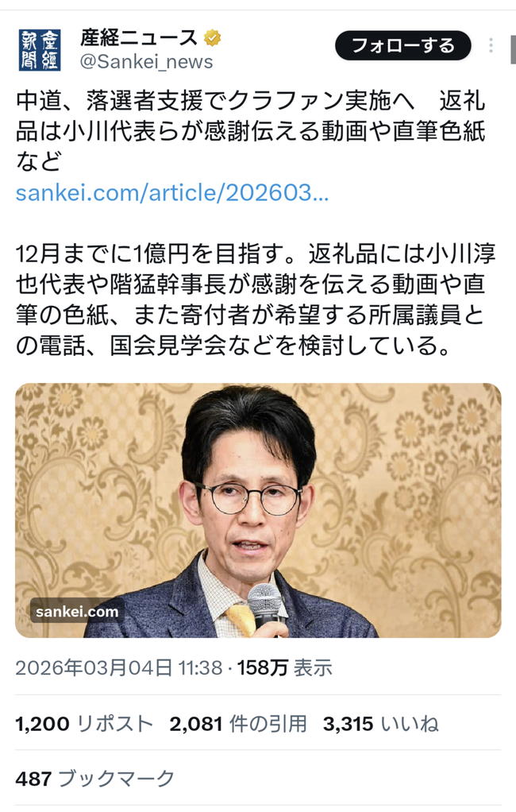
Task: Click the tweet headline text
Action: pyautogui.click(x=251, y=131)
